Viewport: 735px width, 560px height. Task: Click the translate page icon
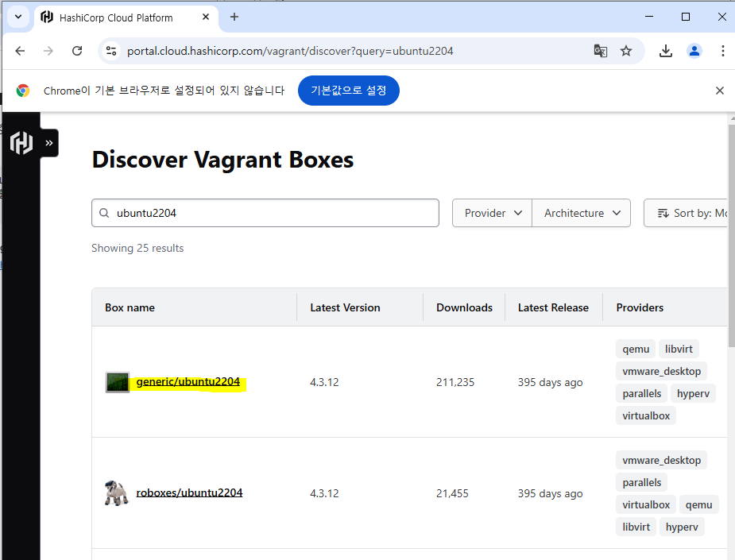[x=601, y=51]
